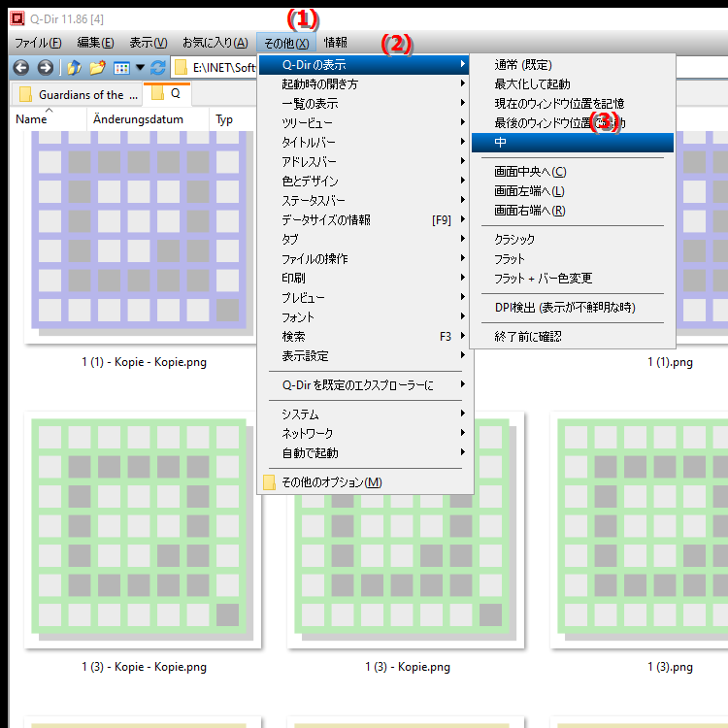Viewport: 728px width, 728px height.
Task: Click the up-one-folder icon in toolbar
Action: [x=74, y=68]
